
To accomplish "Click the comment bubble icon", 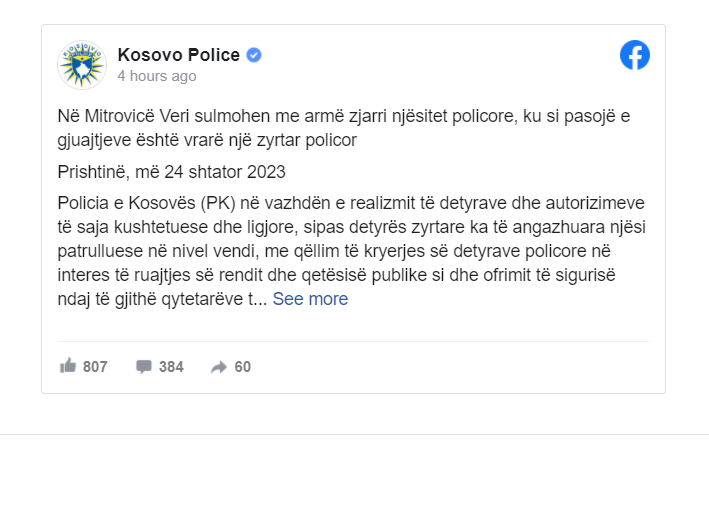I will tap(144, 367).
